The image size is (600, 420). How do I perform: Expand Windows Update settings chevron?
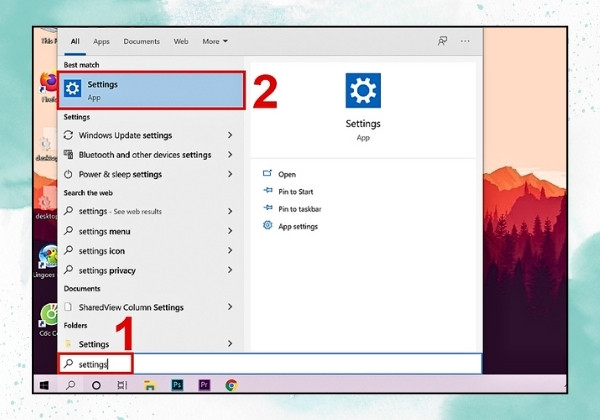point(230,135)
